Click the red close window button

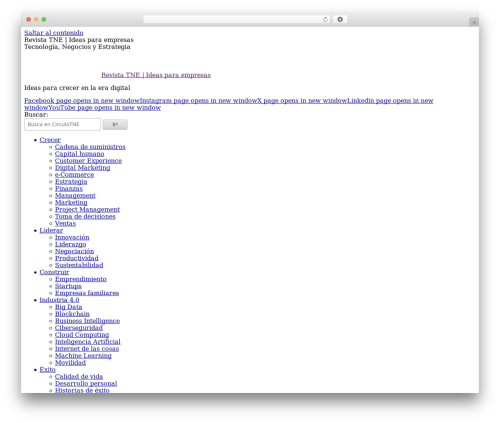29,20
